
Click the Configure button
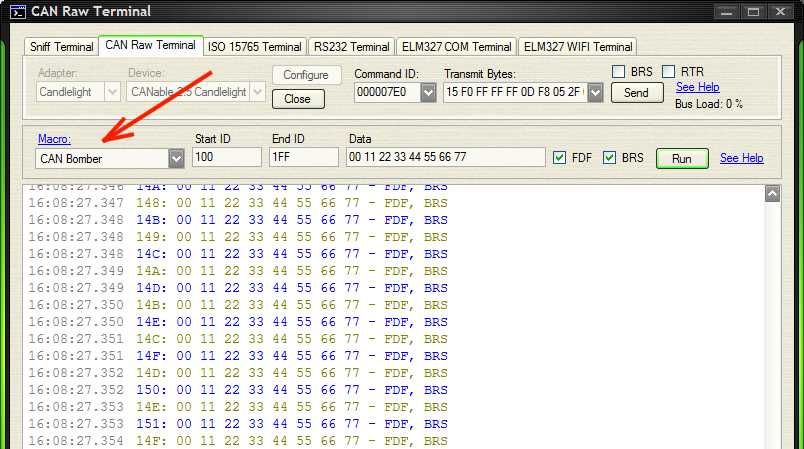point(306,75)
